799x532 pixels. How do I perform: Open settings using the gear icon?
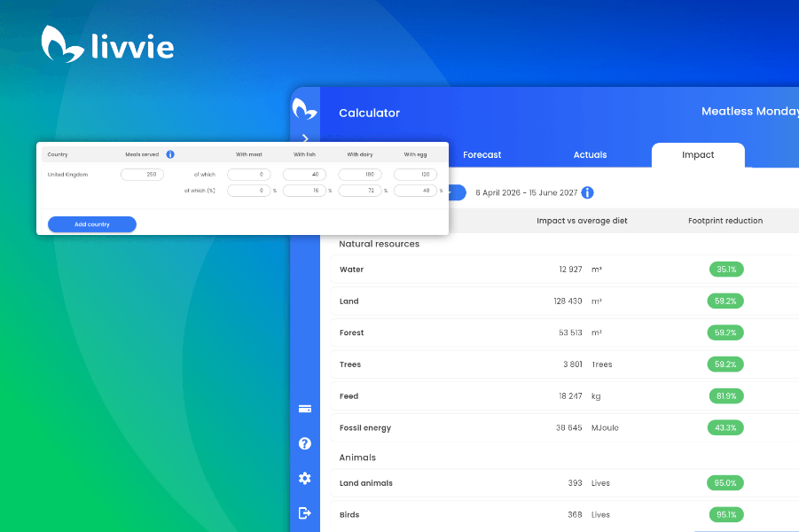point(305,478)
